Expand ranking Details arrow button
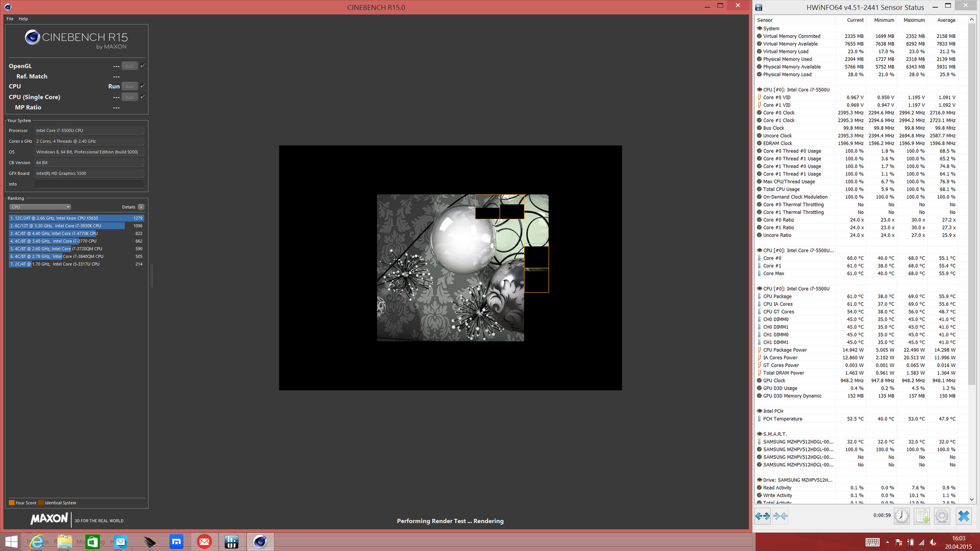Viewport: 980px width, 551px height. [141, 207]
